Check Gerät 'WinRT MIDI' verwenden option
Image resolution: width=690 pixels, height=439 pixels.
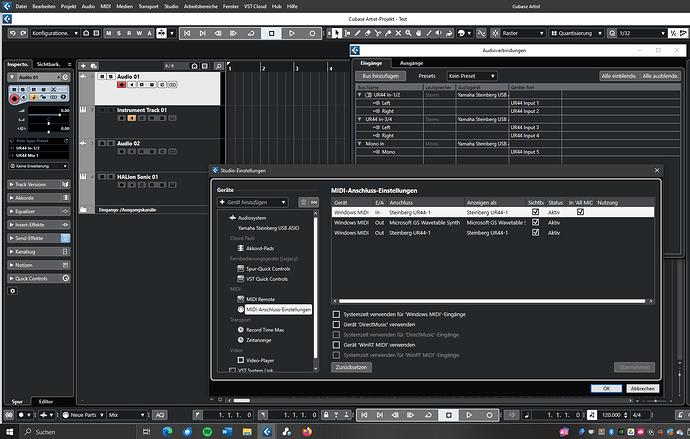[336, 345]
